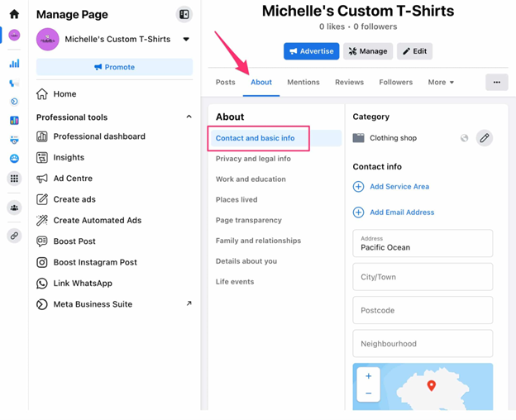This screenshot has width=516, height=420.
Task: Open the Meta Business Suite icon in left rail
Action: pyautogui.click(x=14, y=102)
